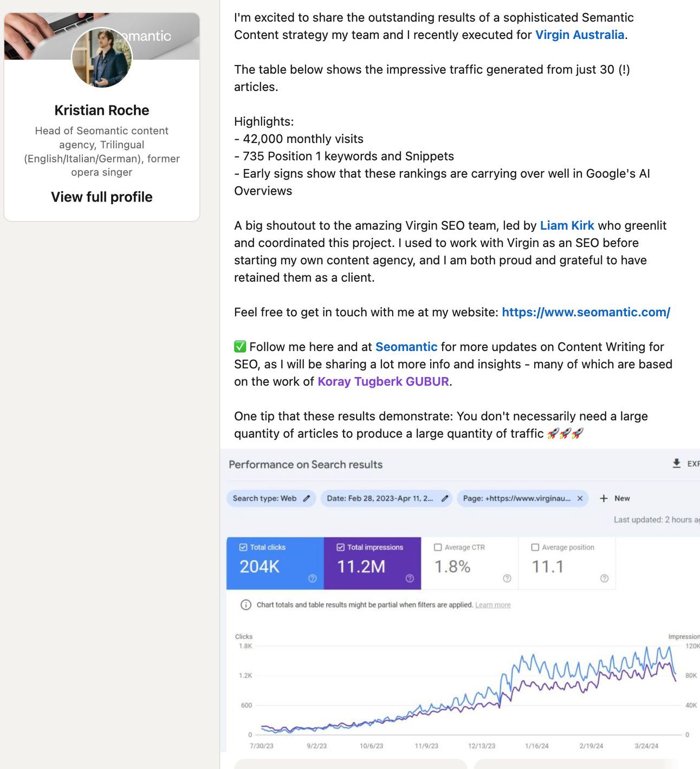Toggle the Total clicks checkbox
The image size is (700, 769).
pyautogui.click(x=243, y=548)
